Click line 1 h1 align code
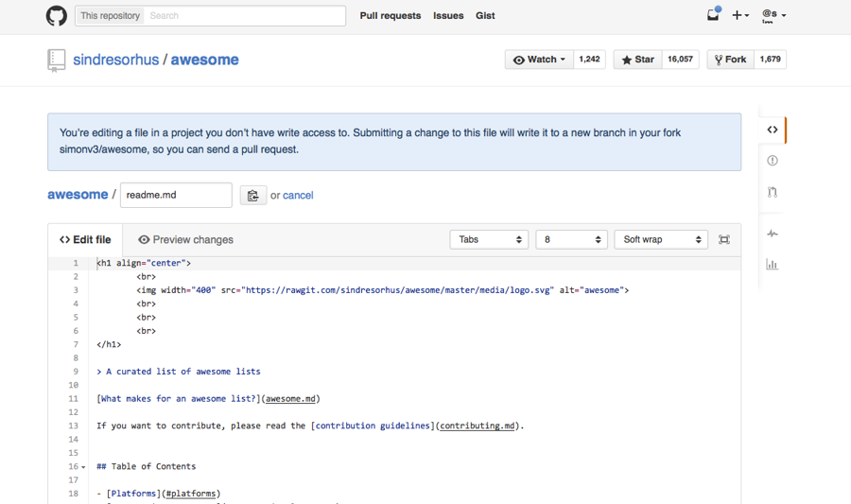Viewport: 851px width, 504px height. click(x=144, y=263)
